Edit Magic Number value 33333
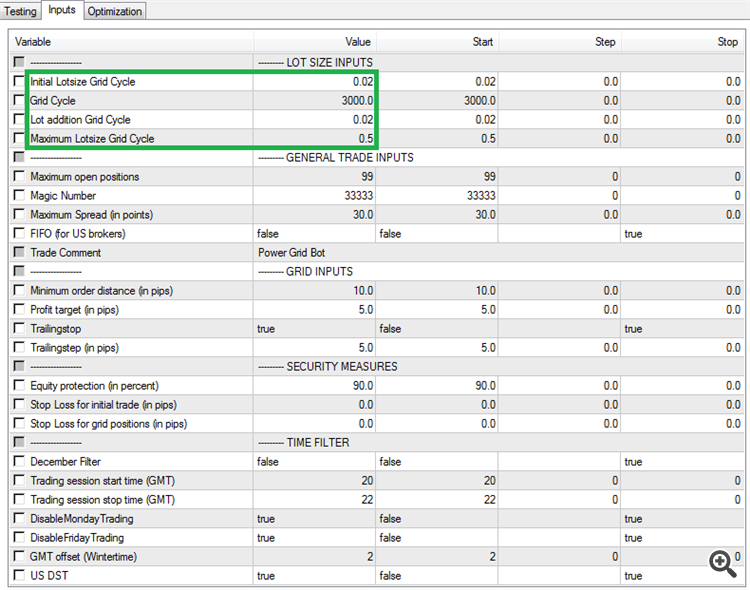The width and height of the screenshot is (750, 590). tap(315, 195)
